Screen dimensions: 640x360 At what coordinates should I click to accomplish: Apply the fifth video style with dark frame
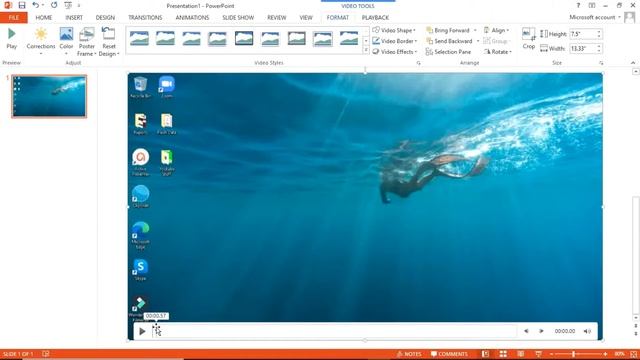(x=244, y=38)
